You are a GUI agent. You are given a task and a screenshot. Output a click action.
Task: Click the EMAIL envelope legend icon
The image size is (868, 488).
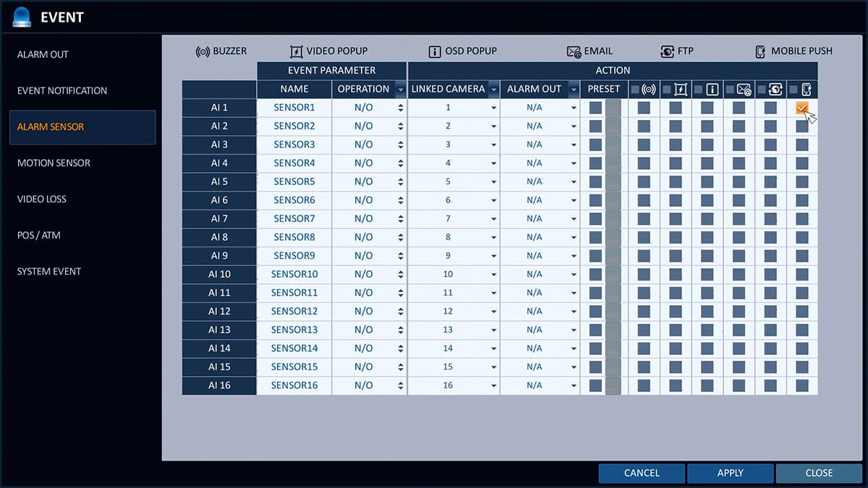coord(574,51)
